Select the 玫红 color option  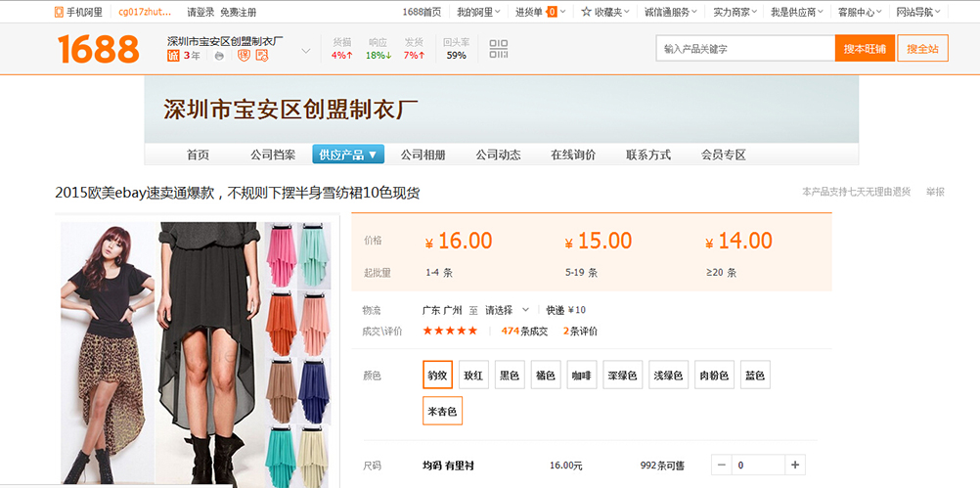coord(473,376)
